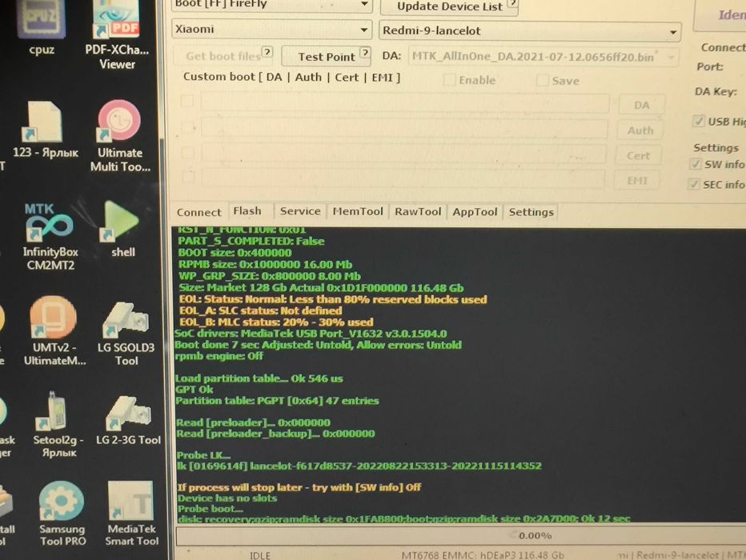Open the RawTool tab
Image resolution: width=746 pixels, height=560 pixels.
[x=418, y=211]
